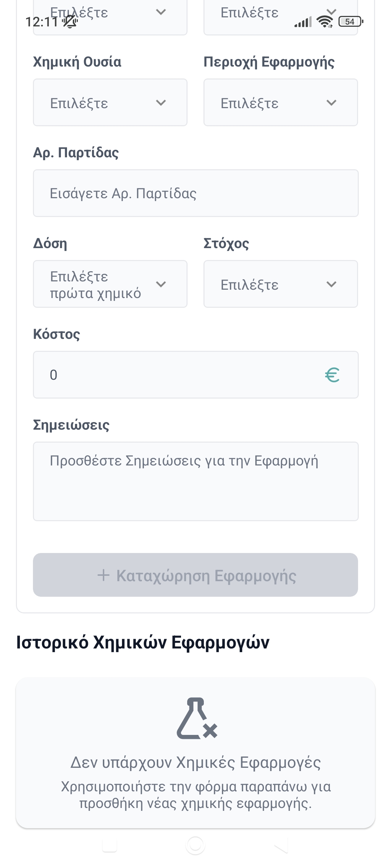Tap the Ιστορικό Χημικών Εφαρμογών heading
This screenshot has width=391, height=868.
[143, 642]
